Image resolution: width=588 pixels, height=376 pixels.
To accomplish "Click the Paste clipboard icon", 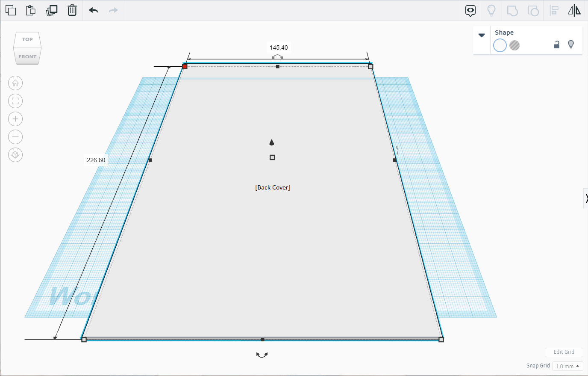I will pos(30,10).
